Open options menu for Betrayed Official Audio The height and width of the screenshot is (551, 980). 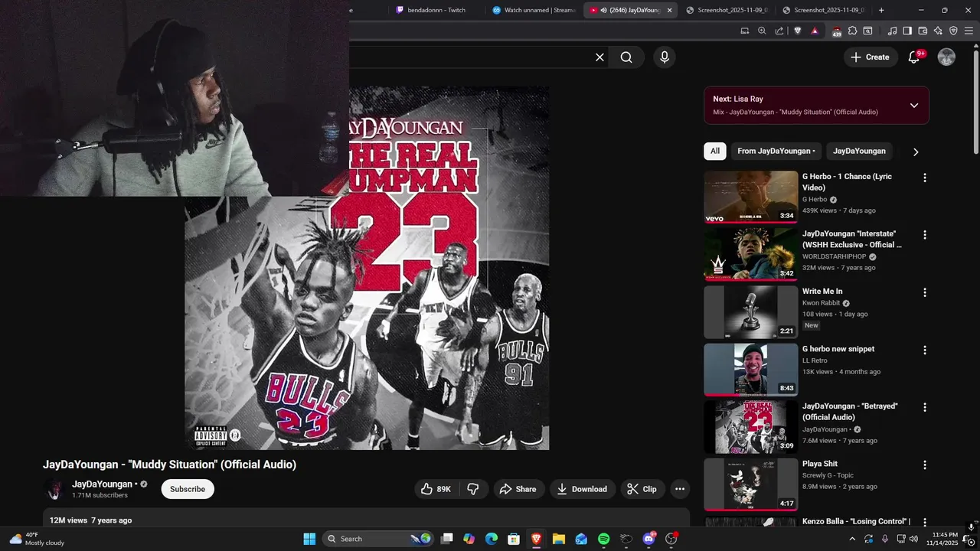point(924,407)
